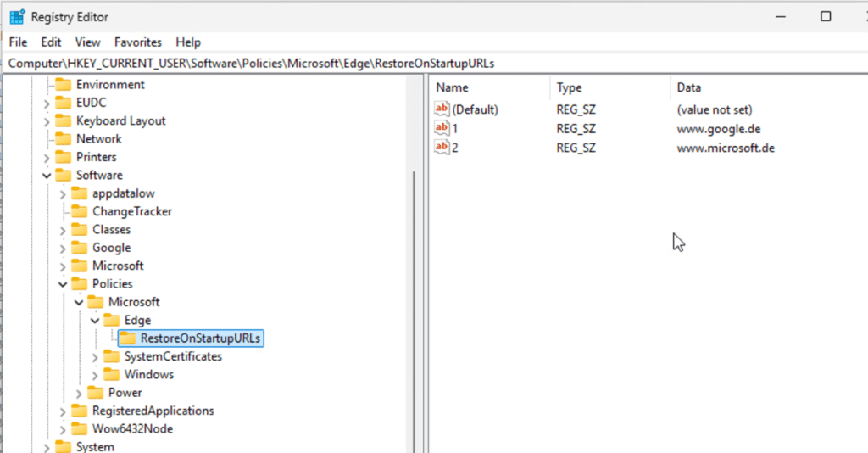Click the Wow6432Node folder icon
The image size is (868, 453).
[x=79, y=429]
